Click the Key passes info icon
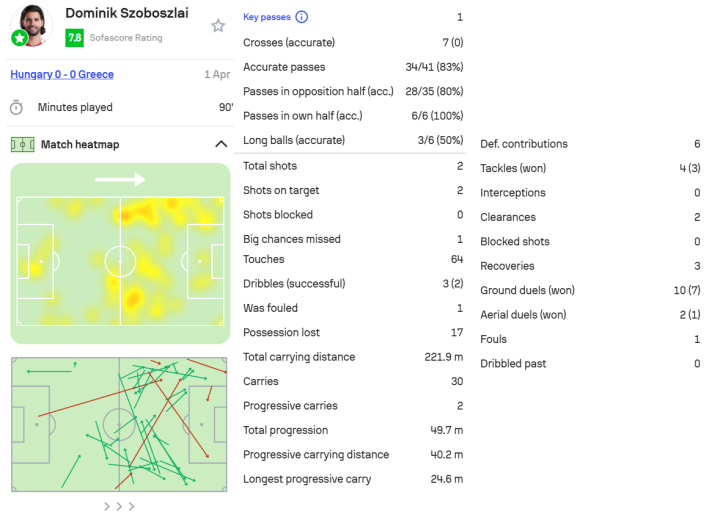This screenshot has width=720, height=520. point(302,17)
